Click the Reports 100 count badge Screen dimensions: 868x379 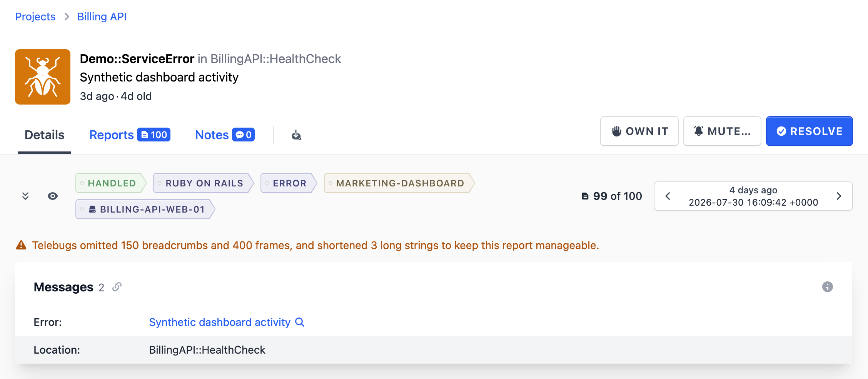(x=154, y=135)
